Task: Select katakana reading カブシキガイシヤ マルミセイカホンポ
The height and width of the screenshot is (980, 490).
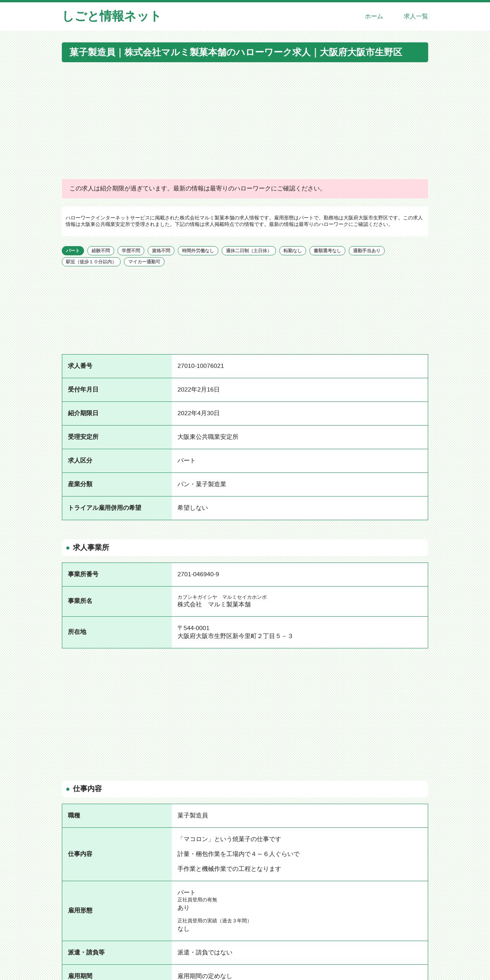Action: coord(222,597)
